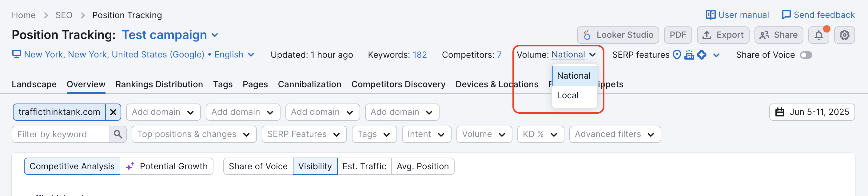868x196 pixels.
Task: Open the Cannibalization tab
Action: point(309,84)
